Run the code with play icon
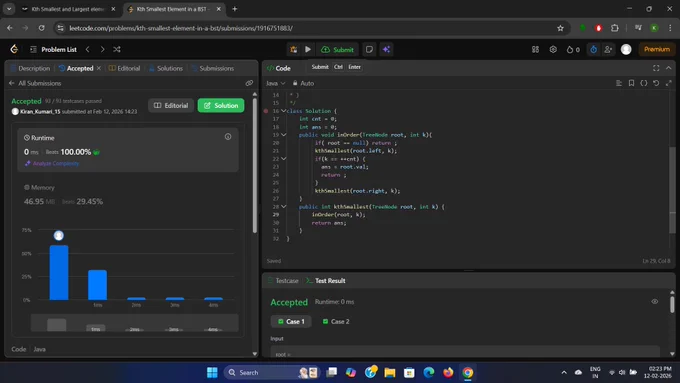 308,49
